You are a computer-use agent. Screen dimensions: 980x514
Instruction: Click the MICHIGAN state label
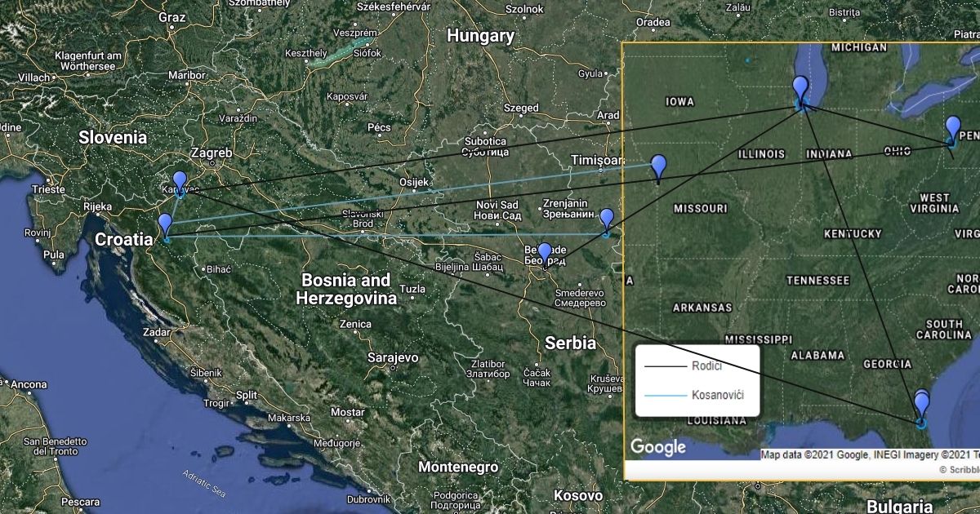coord(860,48)
